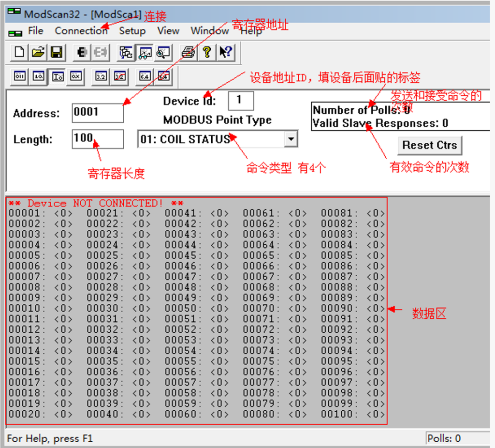The image size is (495, 448).
Task: Open the Help menu
Action: (x=251, y=31)
